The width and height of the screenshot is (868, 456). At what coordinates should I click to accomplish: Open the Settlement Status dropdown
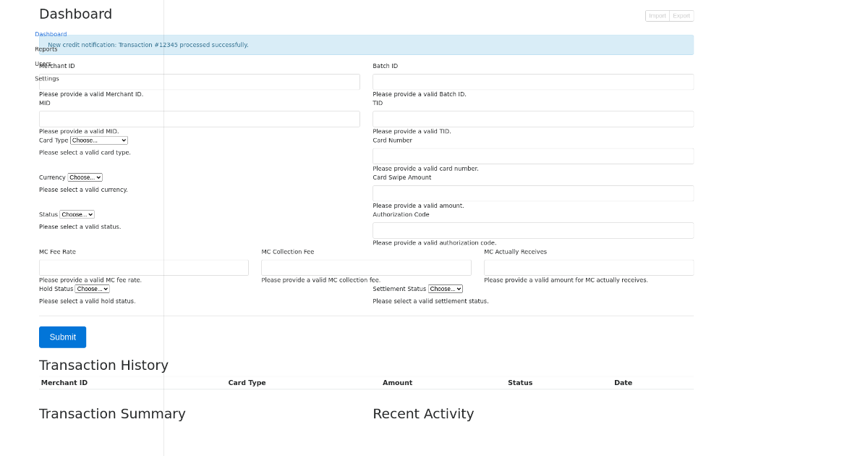[445, 288]
